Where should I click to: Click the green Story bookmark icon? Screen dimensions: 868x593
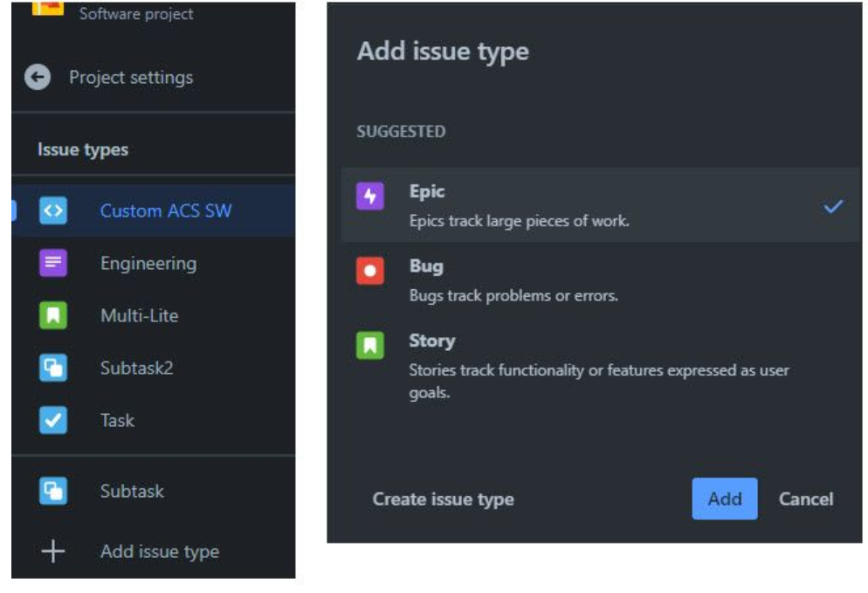point(369,346)
